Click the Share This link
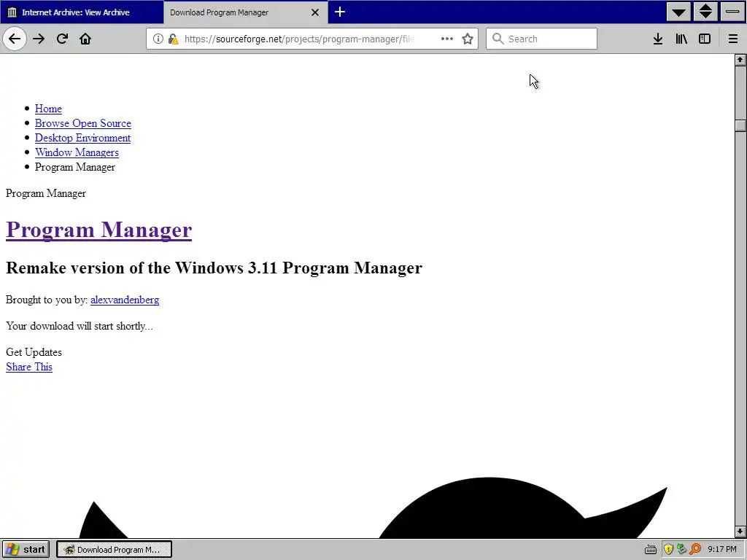Viewport: 747px width, 560px height. tap(29, 367)
